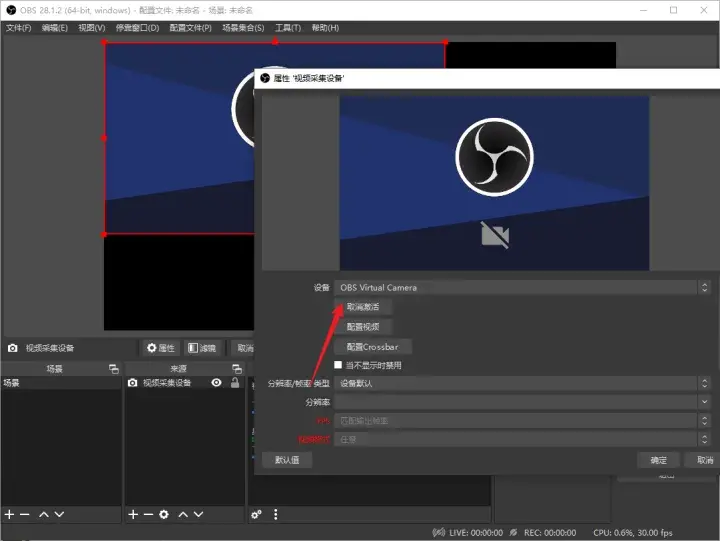720x541 pixels.
Task: Check the 当不显示时禁用 checkbox
Action: [338, 366]
